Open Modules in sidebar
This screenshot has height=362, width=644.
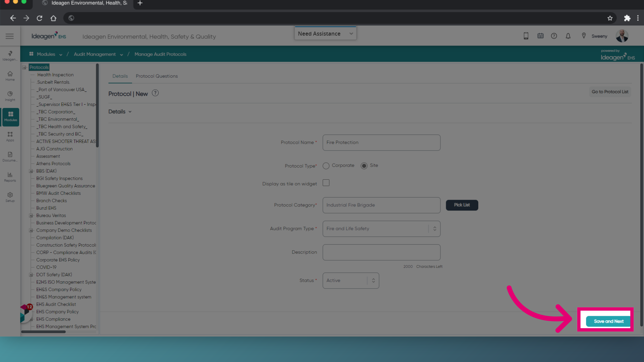(10, 117)
